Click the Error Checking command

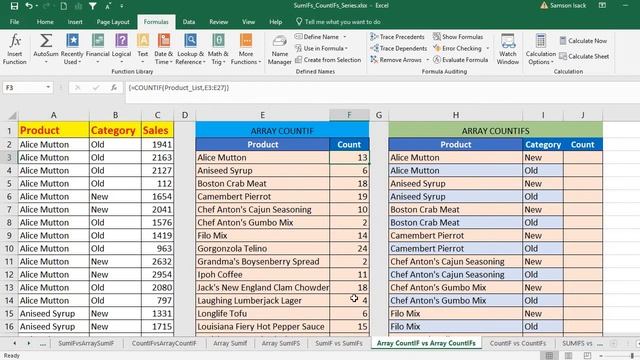pyautogui.click(x=457, y=48)
